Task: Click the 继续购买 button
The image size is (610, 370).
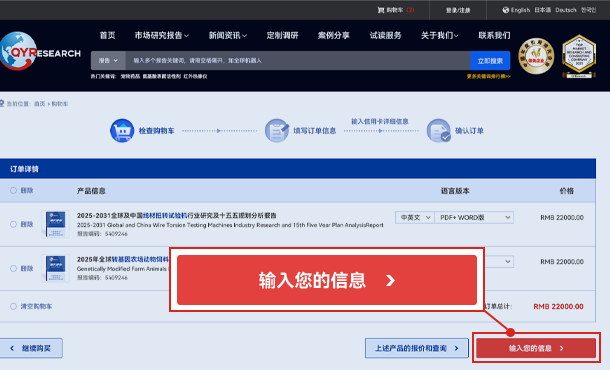Action: [31, 348]
